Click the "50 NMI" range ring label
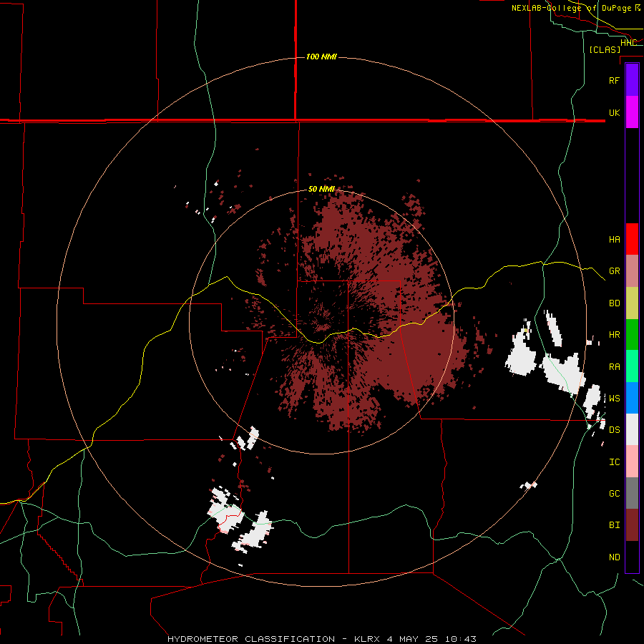The image size is (644, 644). [321, 190]
